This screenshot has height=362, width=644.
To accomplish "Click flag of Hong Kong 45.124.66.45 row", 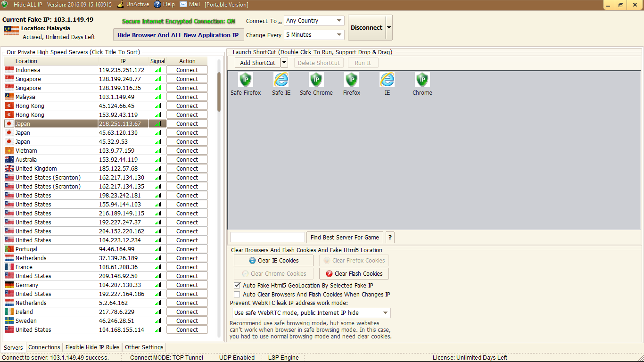I will point(9,106).
